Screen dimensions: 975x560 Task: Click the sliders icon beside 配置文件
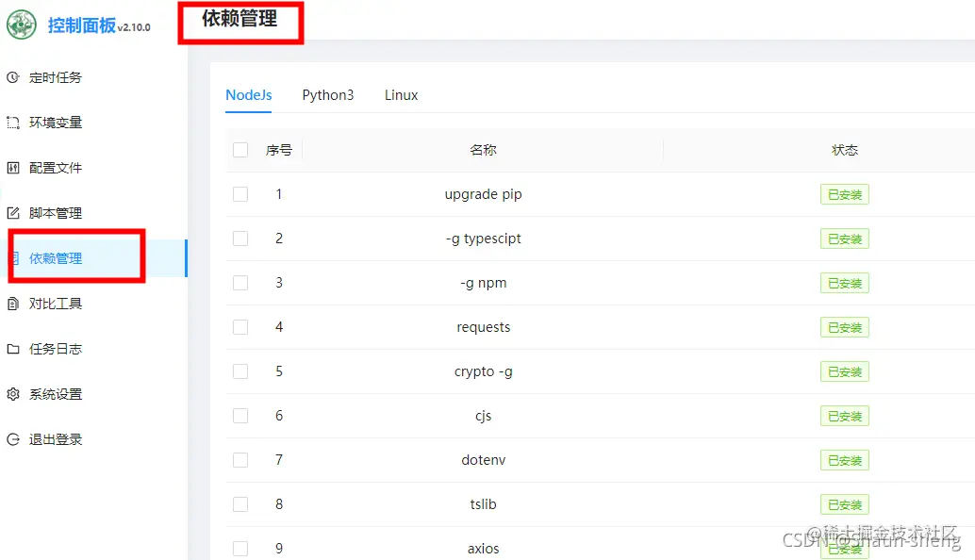[x=12, y=168]
